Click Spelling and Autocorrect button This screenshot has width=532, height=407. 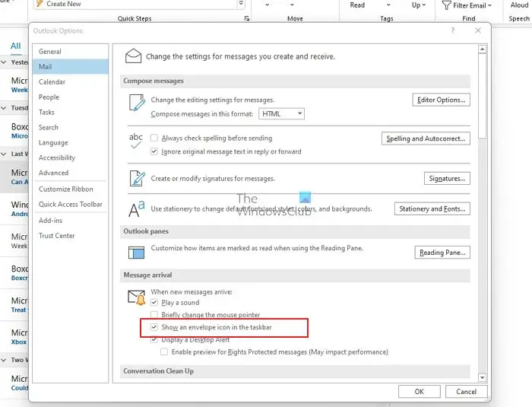click(426, 138)
